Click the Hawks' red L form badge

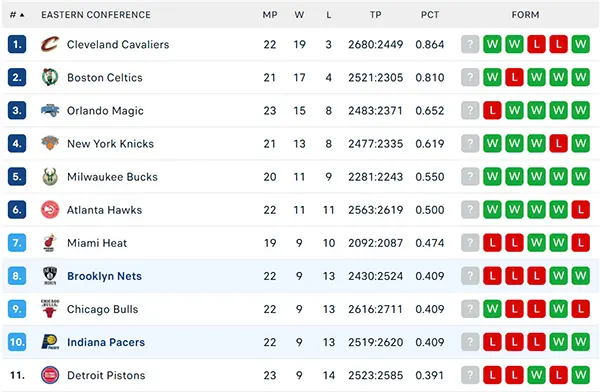tap(580, 210)
